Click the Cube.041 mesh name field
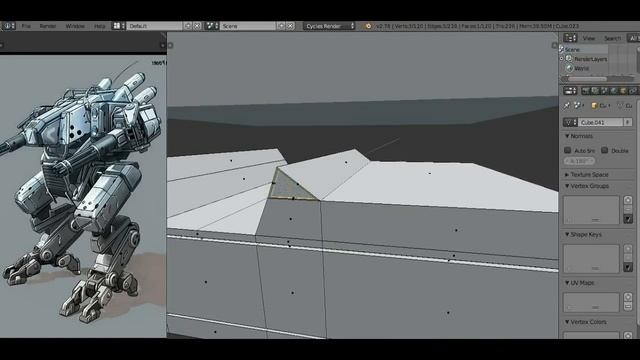 [600, 122]
